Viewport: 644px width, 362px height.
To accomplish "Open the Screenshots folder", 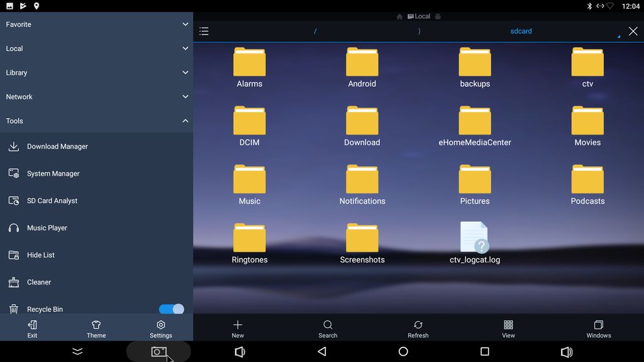I will [362, 243].
